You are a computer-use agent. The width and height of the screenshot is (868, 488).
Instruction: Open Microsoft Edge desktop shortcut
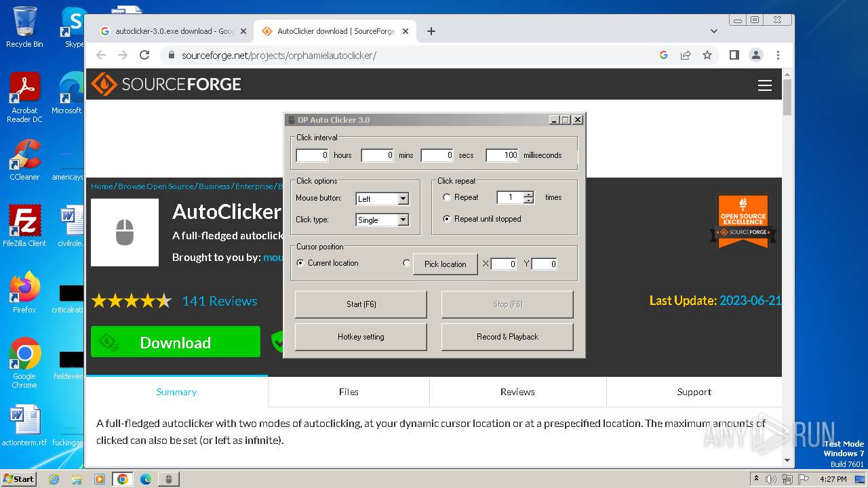[x=70, y=94]
